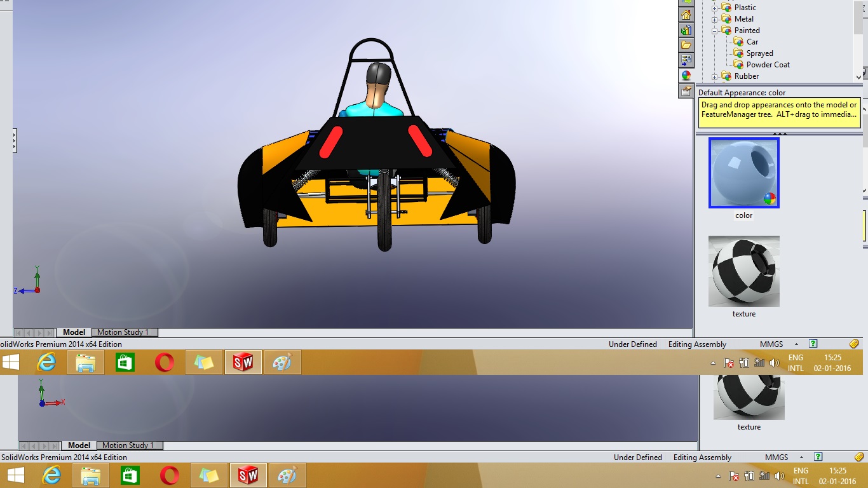Launch Internet Explorer from the upper taskbar
The width and height of the screenshot is (868, 488).
tap(46, 363)
